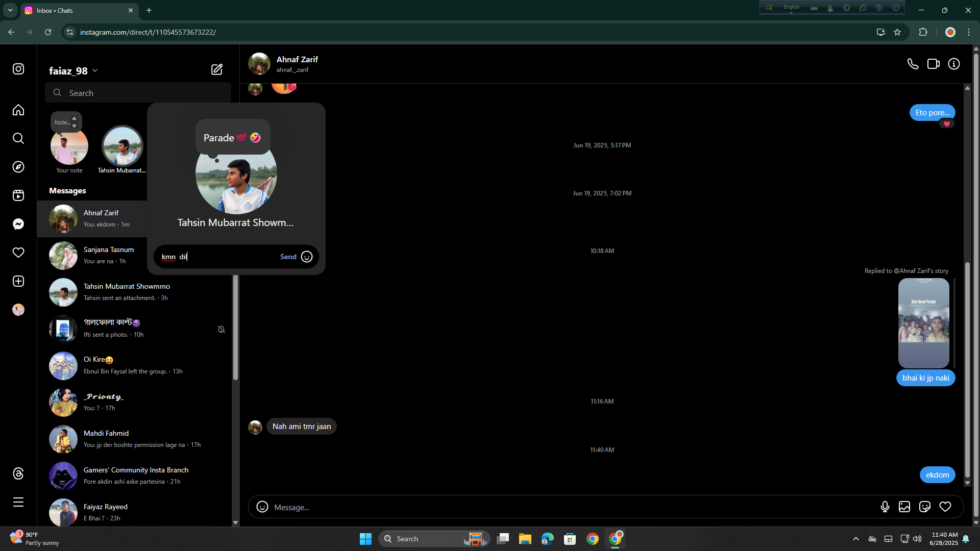Show hidden system tray icons chevron
The image size is (980, 551).
[x=856, y=539]
